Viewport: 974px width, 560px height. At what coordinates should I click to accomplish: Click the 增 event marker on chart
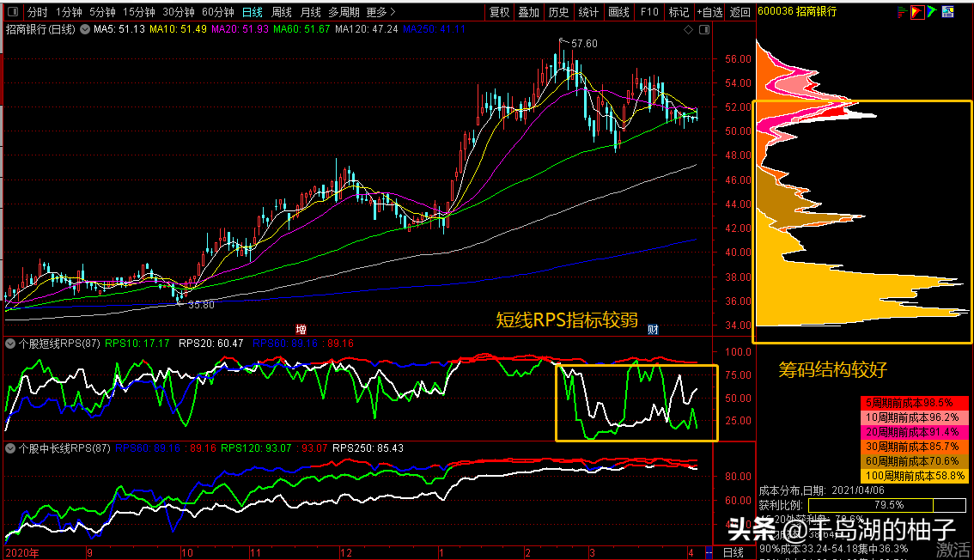point(301,330)
